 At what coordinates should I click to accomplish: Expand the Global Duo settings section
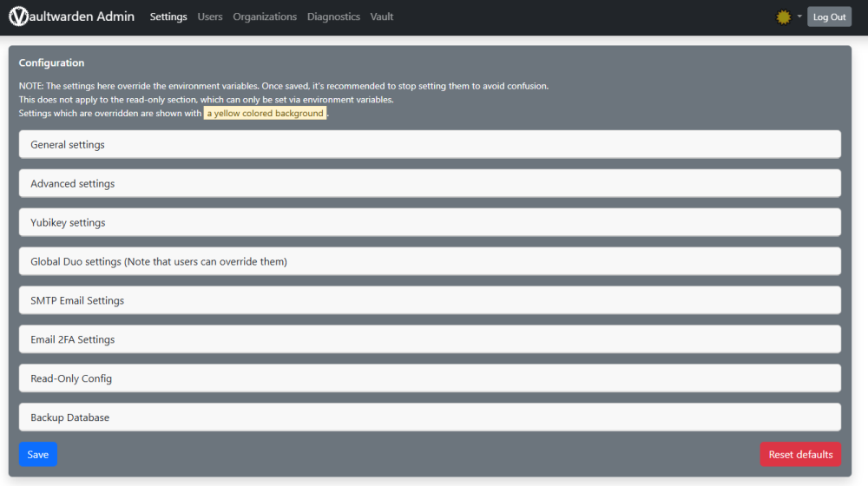point(430,261)
